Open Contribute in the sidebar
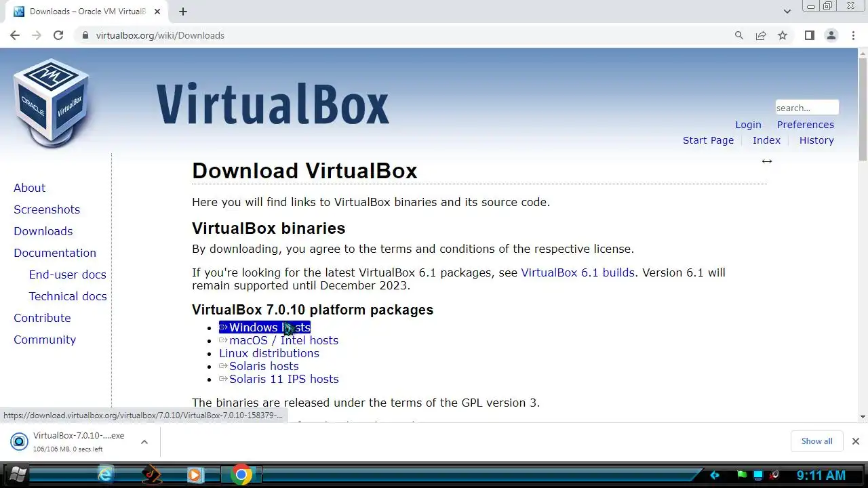The image size is (868, 488). [x=42, y=318]
